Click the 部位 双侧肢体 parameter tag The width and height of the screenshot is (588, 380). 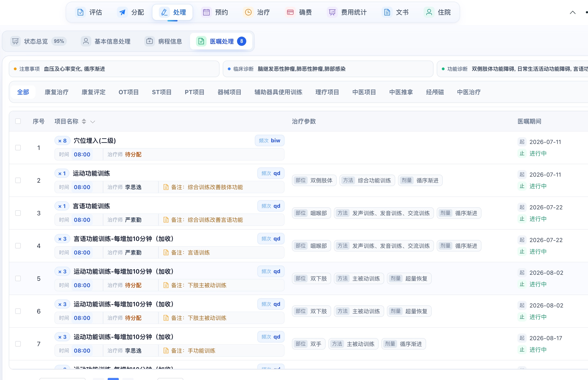314,180
